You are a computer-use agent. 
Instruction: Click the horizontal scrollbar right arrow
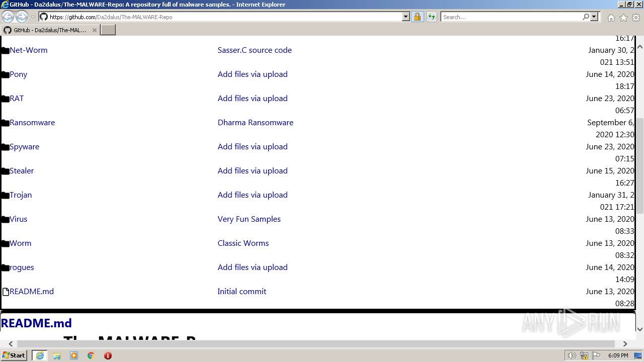pos(625,344)
